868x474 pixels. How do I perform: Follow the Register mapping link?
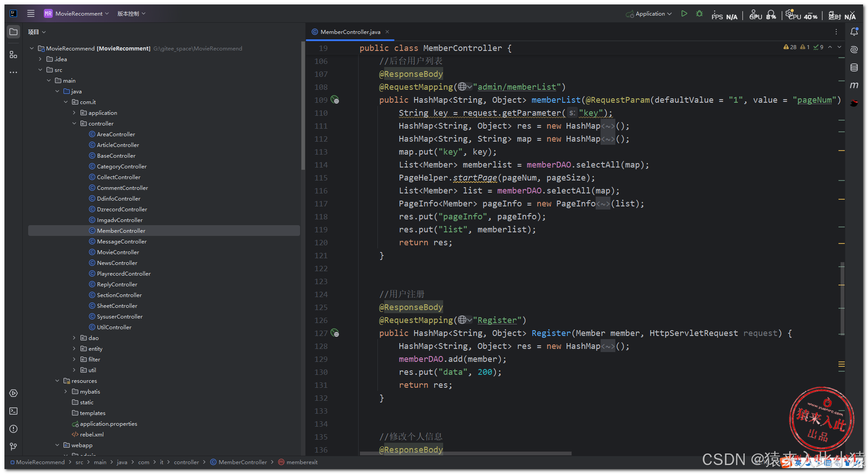(497, 320)
